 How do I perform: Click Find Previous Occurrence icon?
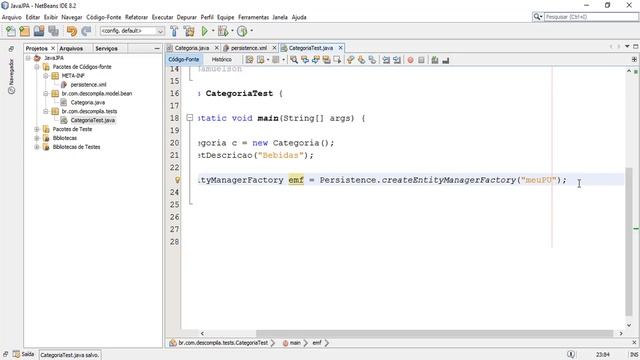pos(305,60)
